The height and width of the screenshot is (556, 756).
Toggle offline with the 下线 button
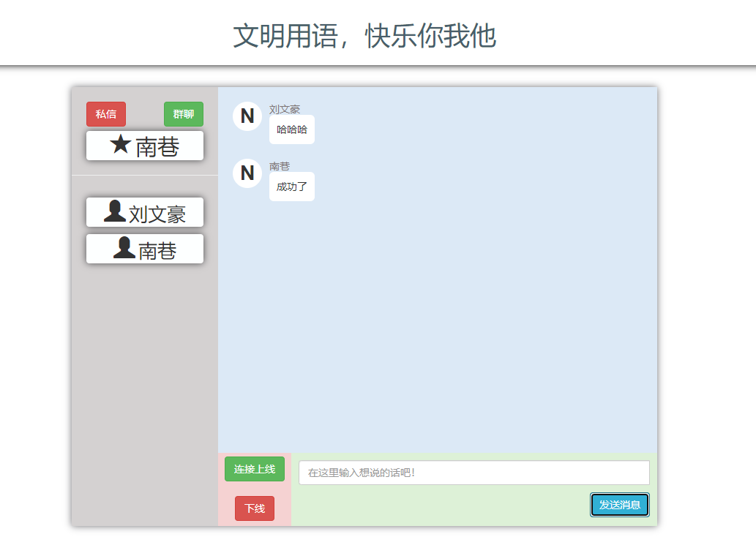254,508
